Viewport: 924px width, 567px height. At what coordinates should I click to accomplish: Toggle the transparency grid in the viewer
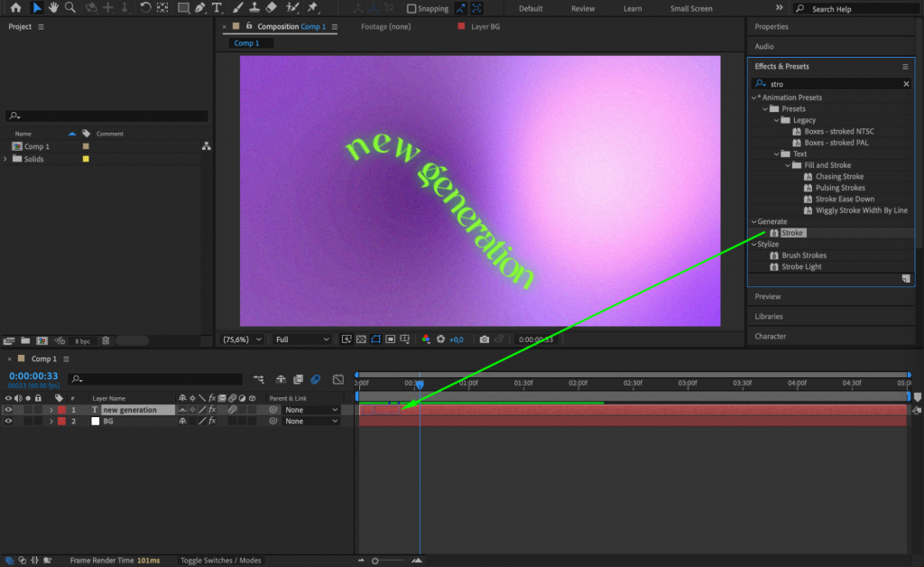[360, 339]
